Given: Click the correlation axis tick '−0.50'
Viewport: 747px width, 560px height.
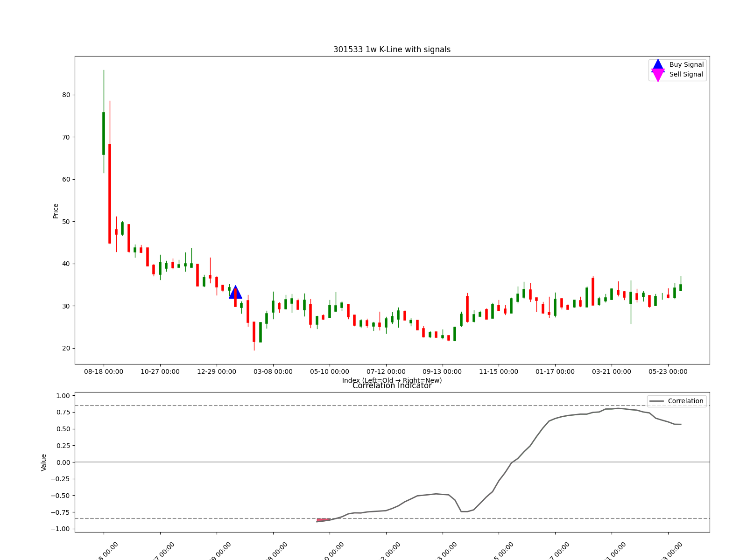Looking at the screenshot, I should pos(61,496).
